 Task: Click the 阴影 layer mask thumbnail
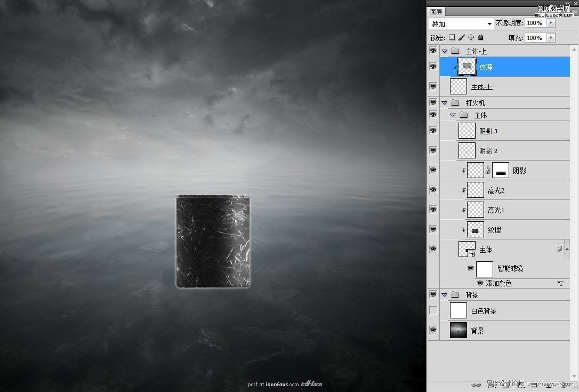pyautogui.click(x=501, y=170)
